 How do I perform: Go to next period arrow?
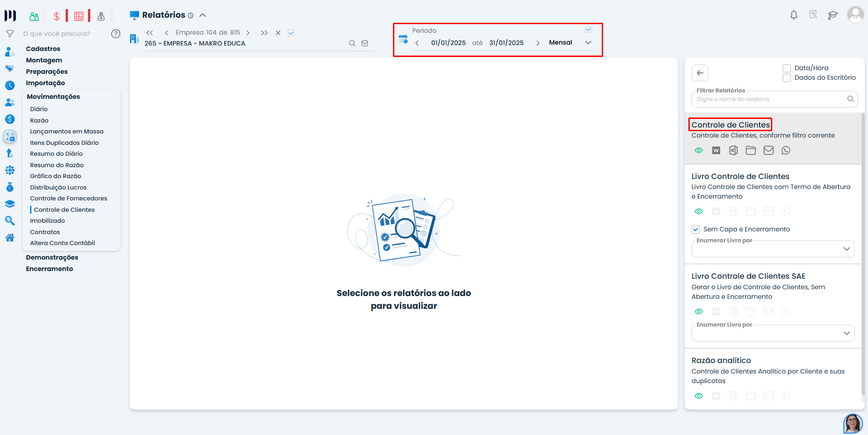(x=538, y=43)
